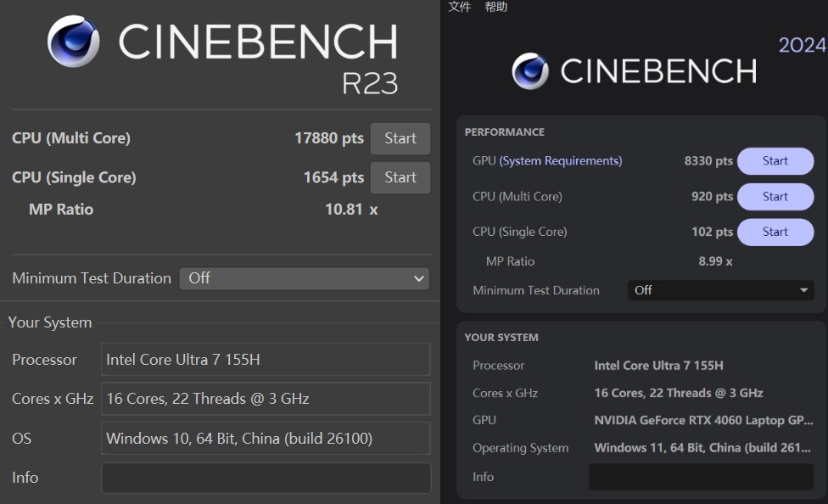Click the Your System header in R23
Image resolution: width=828 pixels, height=504 pixels.
click(50, 322)
